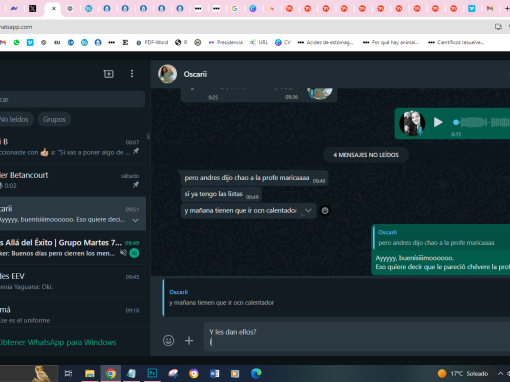The image size is (510, 382).
Task: Seek within the voice message waveform
Action: pyautogui.click(x=482, y=123)
